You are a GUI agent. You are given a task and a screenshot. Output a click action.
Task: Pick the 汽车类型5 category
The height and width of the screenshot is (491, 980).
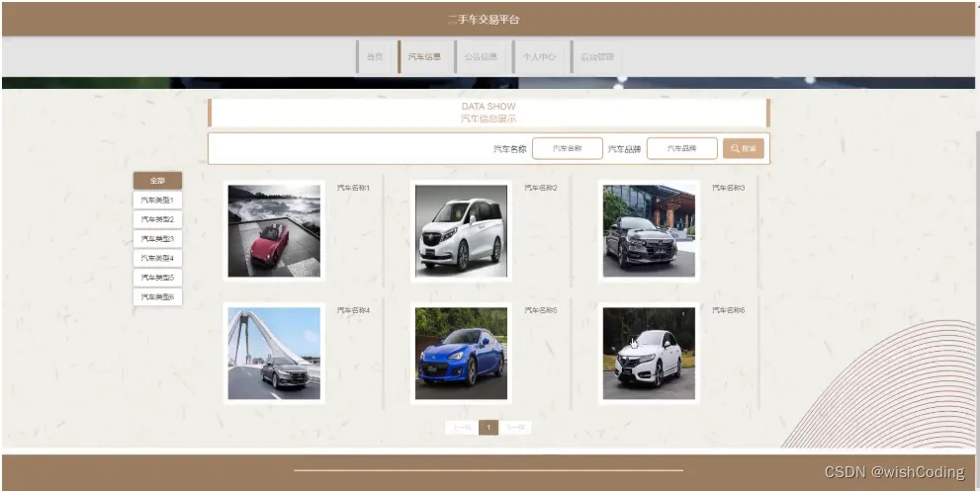pyautogui.click(x=157, y=278)
